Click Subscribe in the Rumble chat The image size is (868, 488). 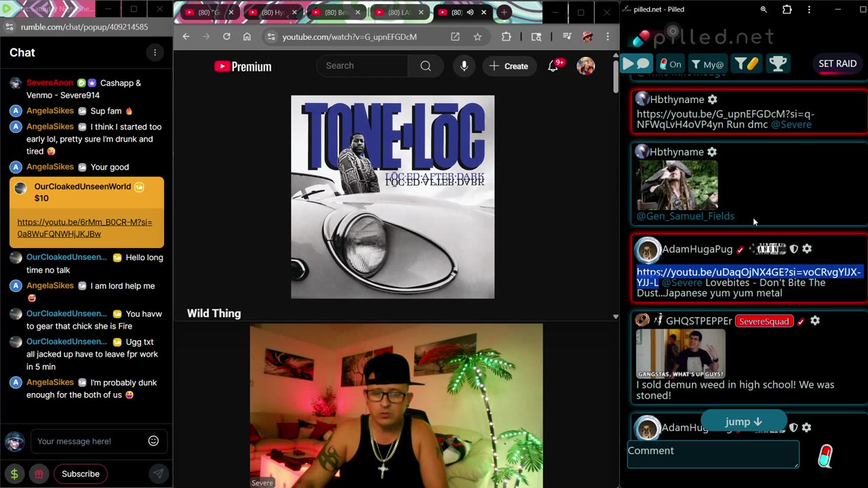tap(81, 474)
